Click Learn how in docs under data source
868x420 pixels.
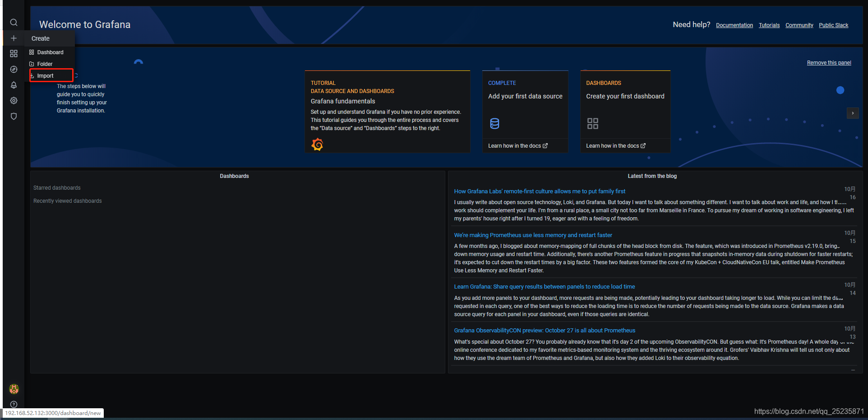517,146
